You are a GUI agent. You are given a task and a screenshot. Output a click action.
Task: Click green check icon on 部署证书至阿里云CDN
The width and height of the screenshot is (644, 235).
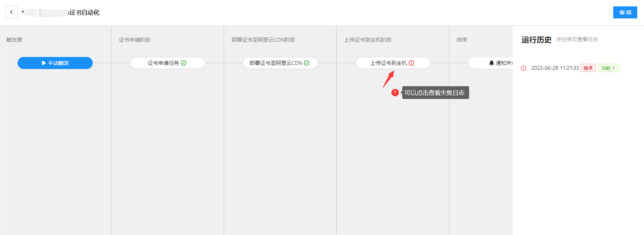coord(307,63)
